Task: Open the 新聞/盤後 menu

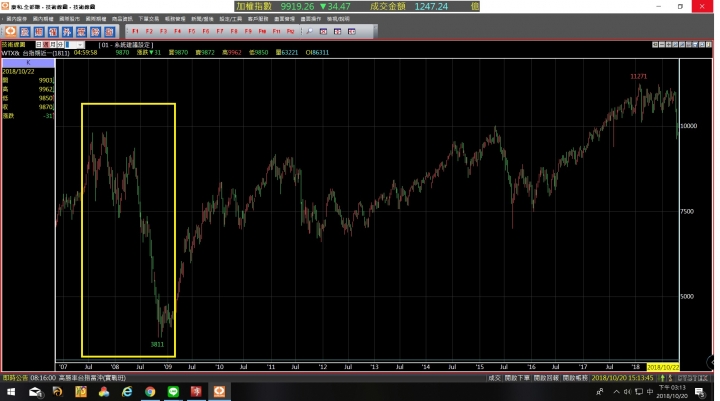Action: click(202, 19)
